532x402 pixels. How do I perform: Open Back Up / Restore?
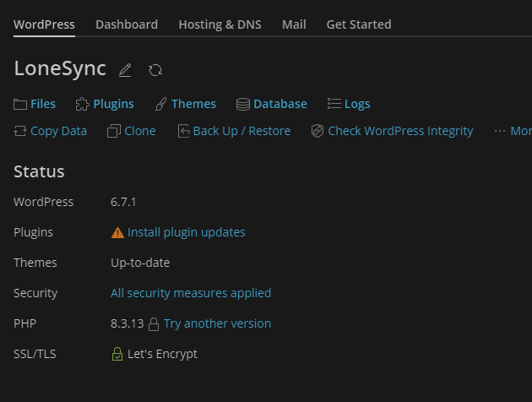234,131
